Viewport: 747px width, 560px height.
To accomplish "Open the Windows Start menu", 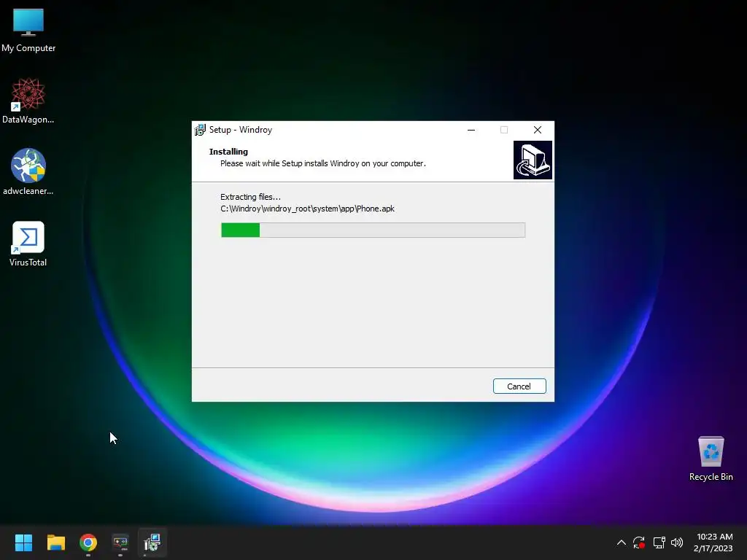I will tap(23, 542).
